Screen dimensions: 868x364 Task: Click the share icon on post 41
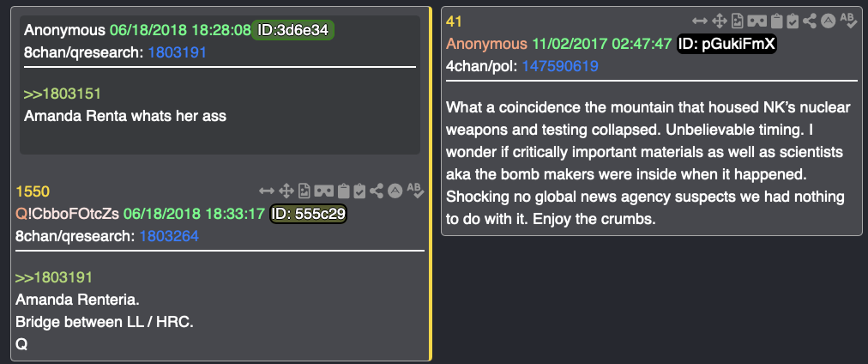[x=810, y=21]
